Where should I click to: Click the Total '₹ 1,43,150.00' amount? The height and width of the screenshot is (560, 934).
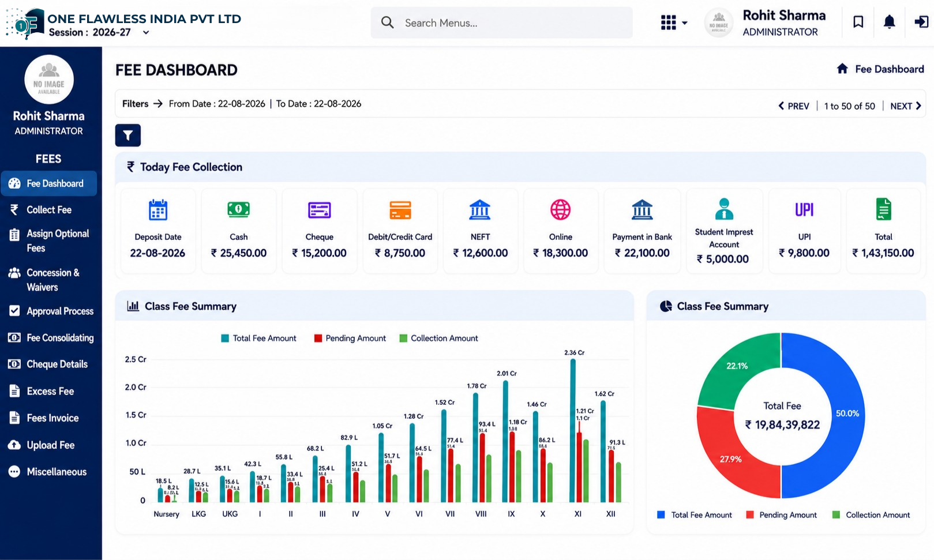click(x=883, y=253)
